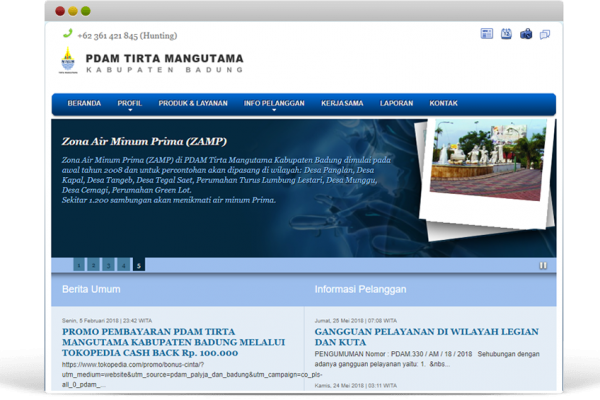Open the PROFIL menu

(130, 103)
